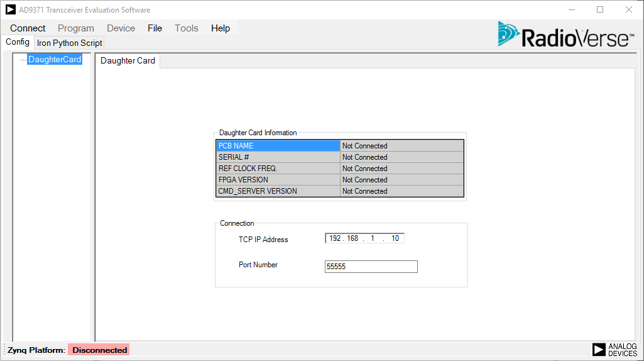The image size is (644, 361).
Task: Click the RadioVerse logo
Action: 565,35
